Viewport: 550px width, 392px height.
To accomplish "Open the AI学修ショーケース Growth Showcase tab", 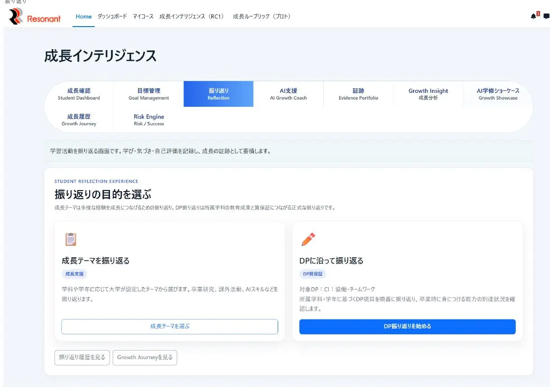I will pyautogui.click(x=498, y=94).
